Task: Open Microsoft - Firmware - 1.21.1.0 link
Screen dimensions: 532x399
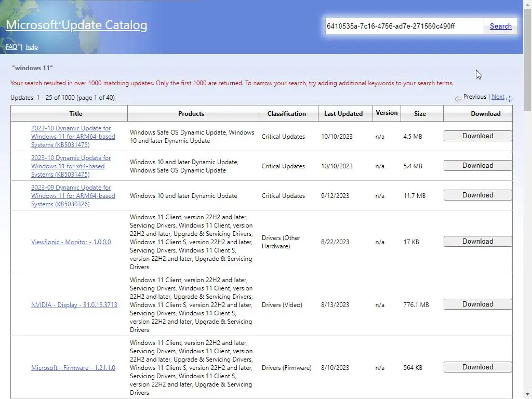Action: [x=73, y=368]
